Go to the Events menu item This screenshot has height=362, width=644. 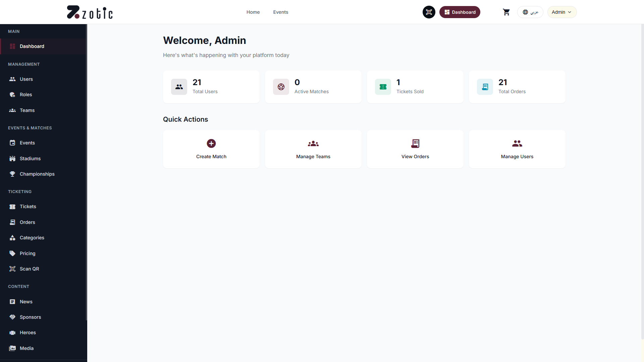(x=280, y=12)
